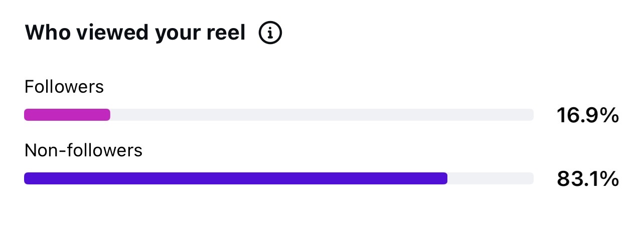Viewport: 644px width, 226px height.
Task: Click the middle of the purple Non-followers bar
Action: pyautogui.click(x=236, y=178)
